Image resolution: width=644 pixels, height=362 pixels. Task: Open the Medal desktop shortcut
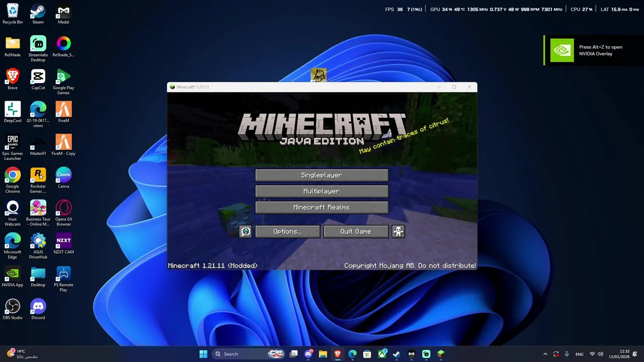pos(63,14)
